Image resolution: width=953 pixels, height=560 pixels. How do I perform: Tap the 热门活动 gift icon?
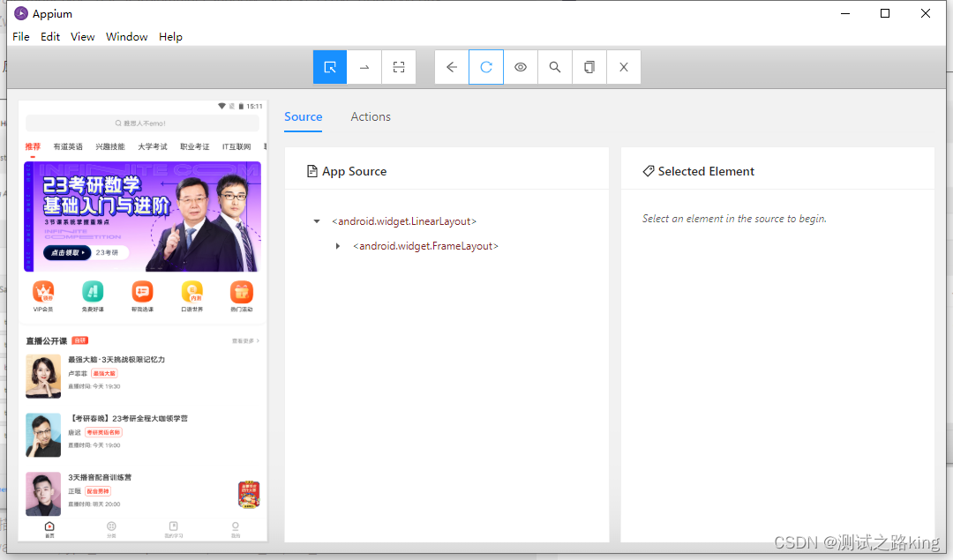tap(241, 292)
